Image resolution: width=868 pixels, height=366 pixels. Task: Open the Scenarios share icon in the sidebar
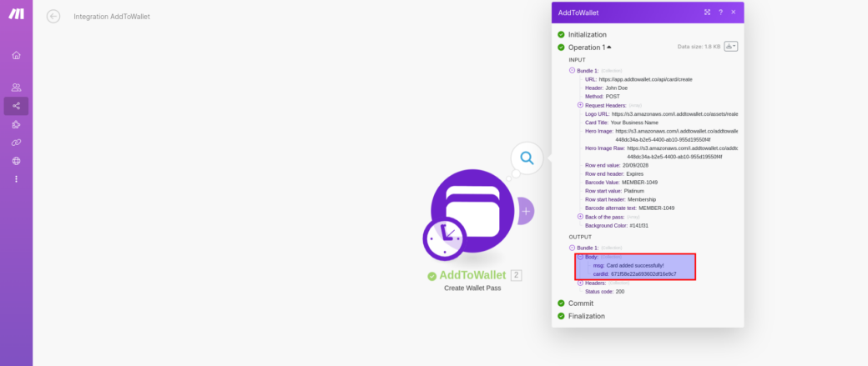click(16, 106)
